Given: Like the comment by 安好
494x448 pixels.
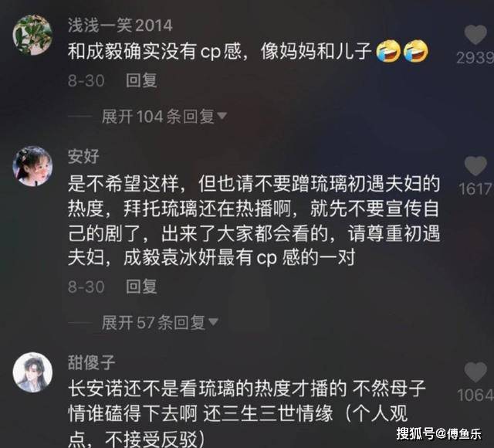Looking at the screenshot, I should pos(475,165).
